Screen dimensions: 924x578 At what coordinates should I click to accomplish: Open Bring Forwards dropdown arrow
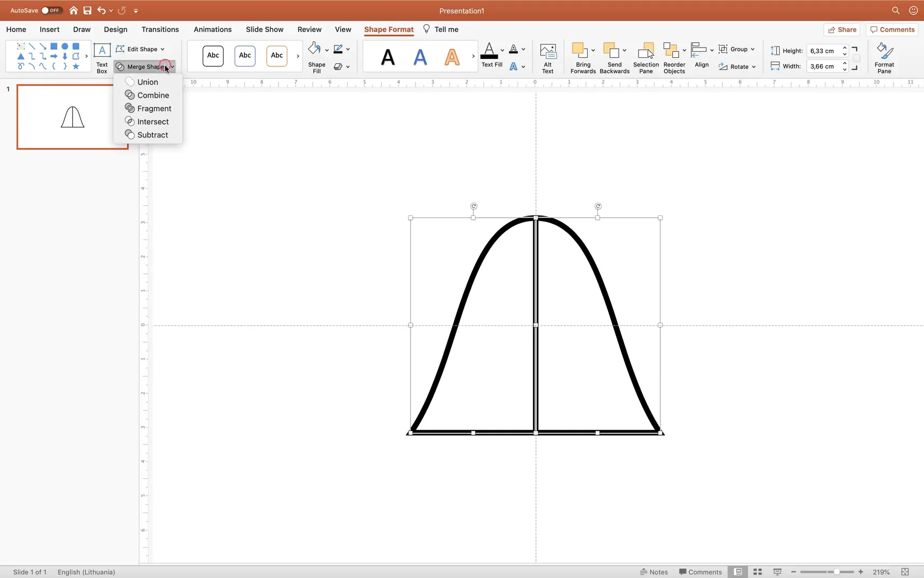[593, 50]
